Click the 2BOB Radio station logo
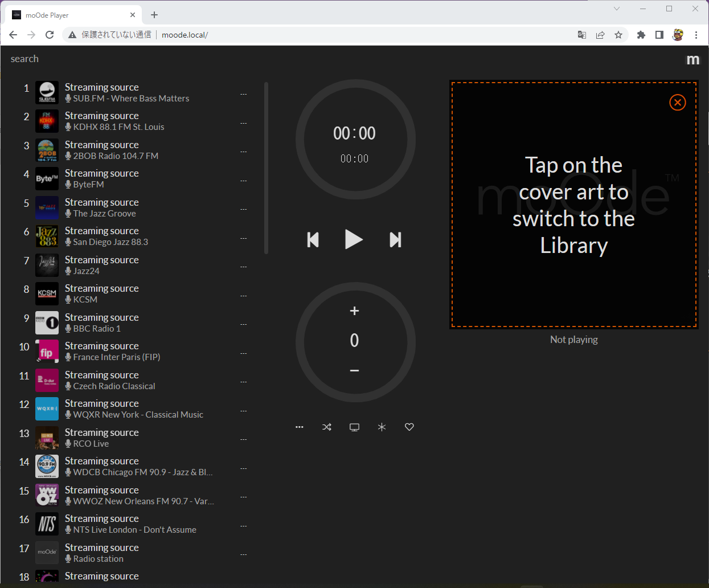Viewport: 709px width, 588px height. [47, 150]
